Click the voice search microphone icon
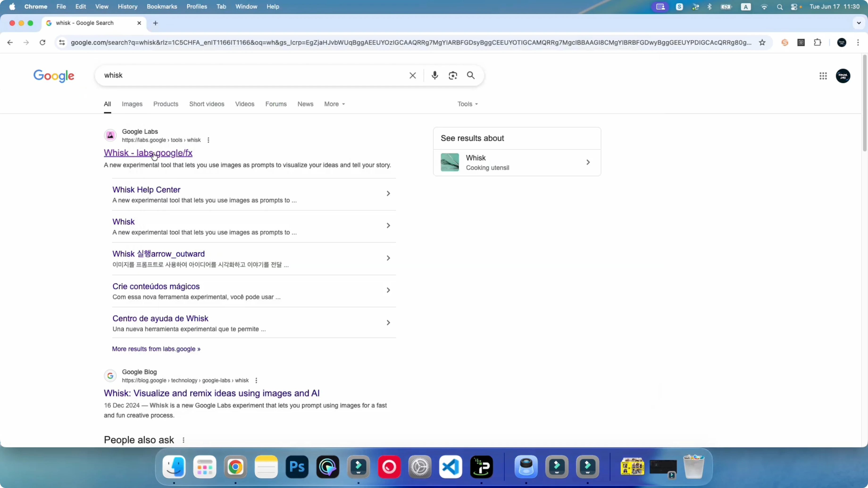Viewport: 868px width, 488px height. (x=435, y=75)
